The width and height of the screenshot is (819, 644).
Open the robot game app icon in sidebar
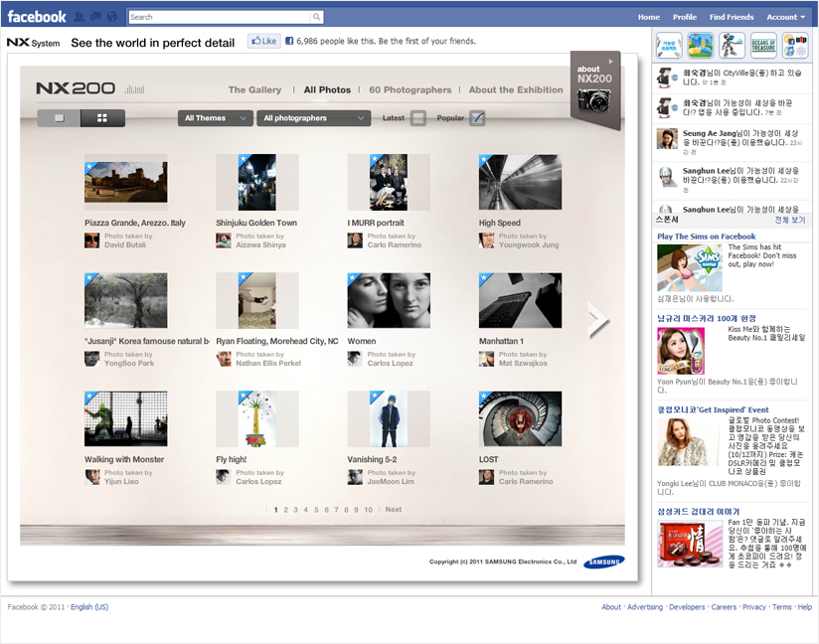click(732, 45)
